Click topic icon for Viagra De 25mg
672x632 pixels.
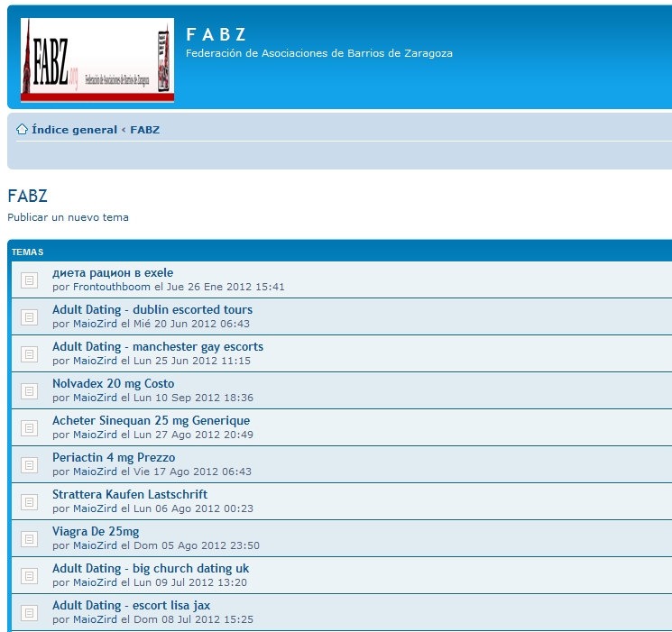click(29, 538)
